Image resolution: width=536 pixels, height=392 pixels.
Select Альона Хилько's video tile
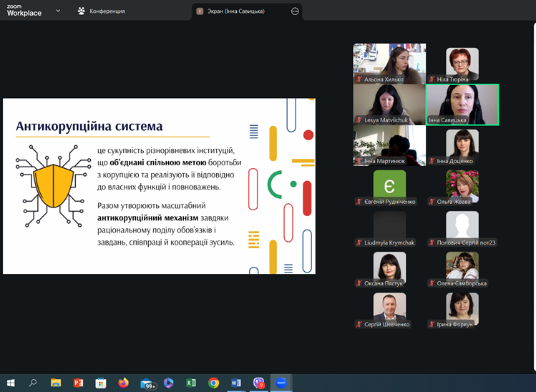tap(389, 63)
